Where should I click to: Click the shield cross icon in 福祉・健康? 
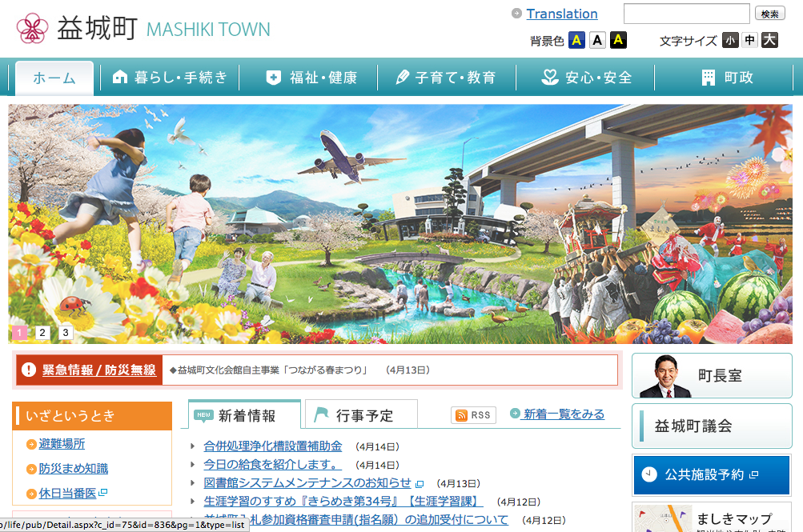pyautogui.click(x=274, y=78)
